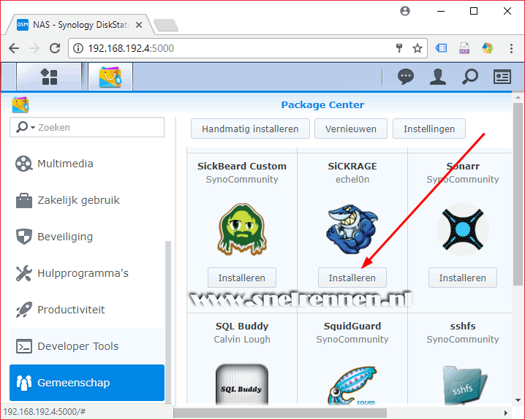
Task: Install the Sonarr package
Action: coord(463,278)
